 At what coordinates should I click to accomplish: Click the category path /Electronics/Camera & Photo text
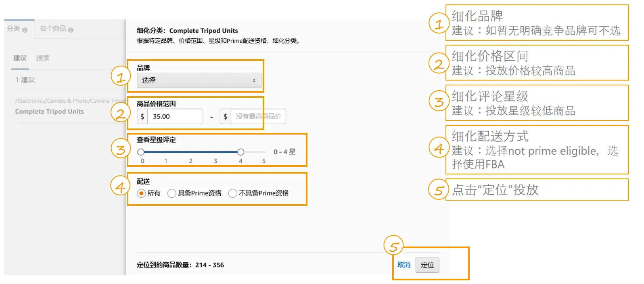pos(70,101)
